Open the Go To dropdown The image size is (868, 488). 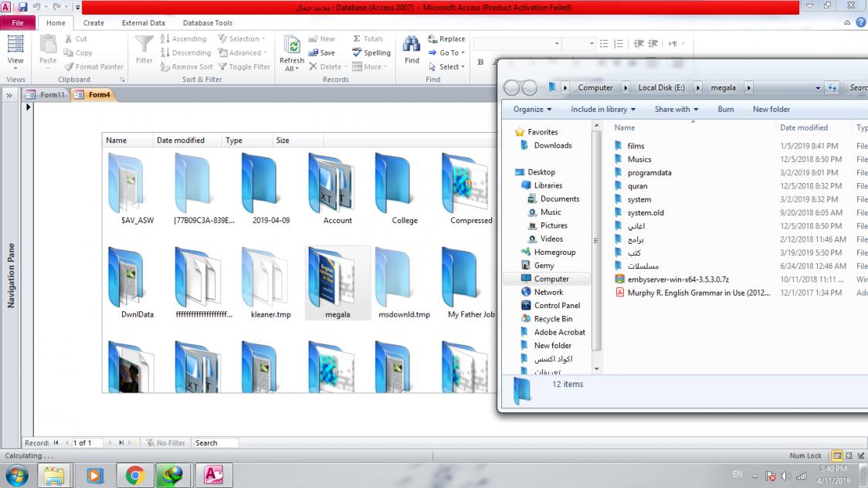point(448,53)
